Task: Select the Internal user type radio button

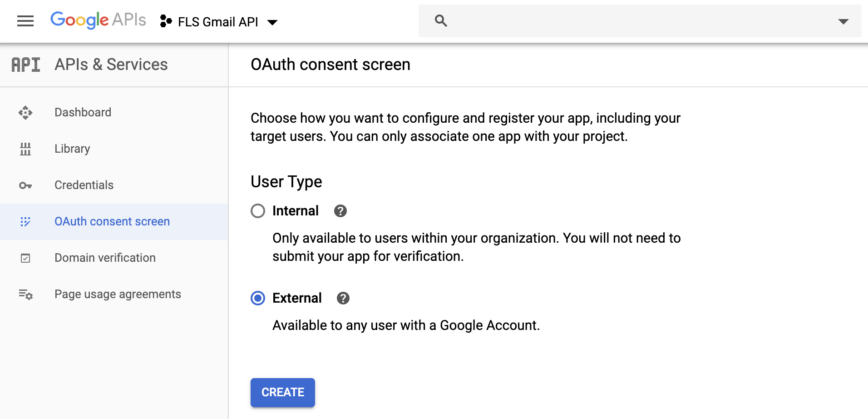Action: (x=258, y=211)
